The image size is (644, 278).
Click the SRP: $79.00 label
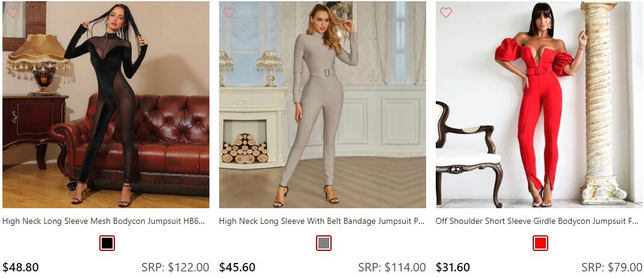(611, 267)
